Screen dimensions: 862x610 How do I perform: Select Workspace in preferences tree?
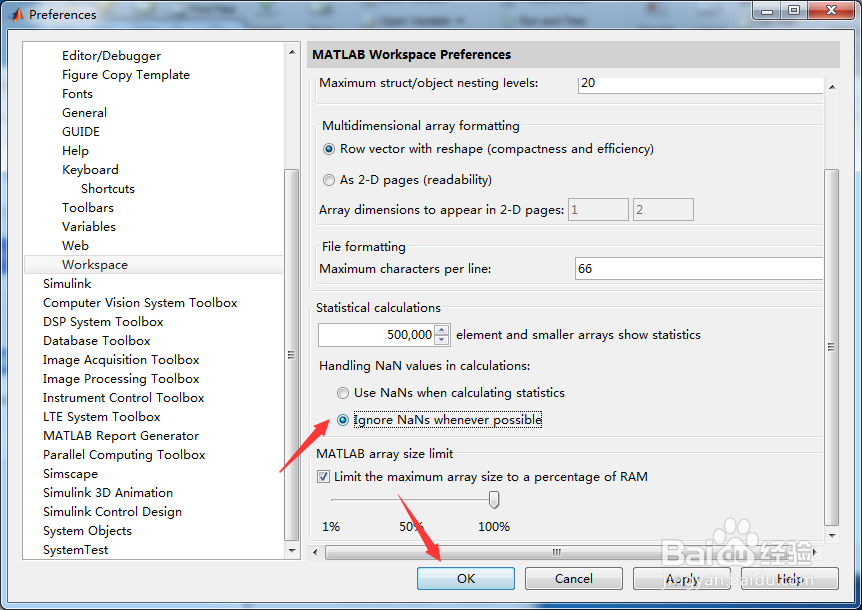click(x=153, y=265)
